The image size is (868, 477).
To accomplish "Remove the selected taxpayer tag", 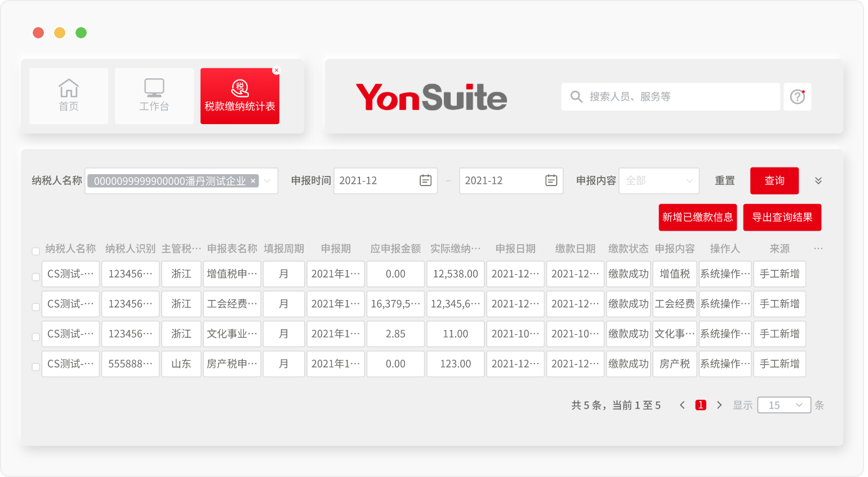I will click(253, 181).
